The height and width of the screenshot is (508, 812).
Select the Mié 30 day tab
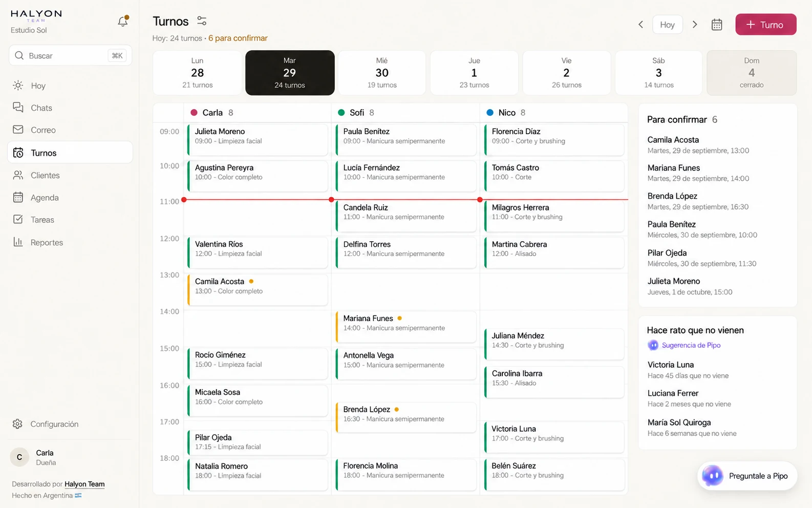point(382,73)
